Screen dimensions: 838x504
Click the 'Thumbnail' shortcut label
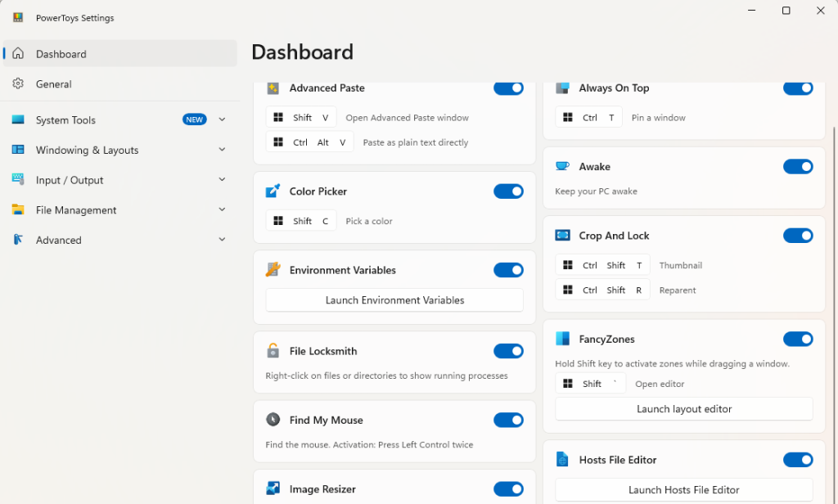click(x=680, y=265)
